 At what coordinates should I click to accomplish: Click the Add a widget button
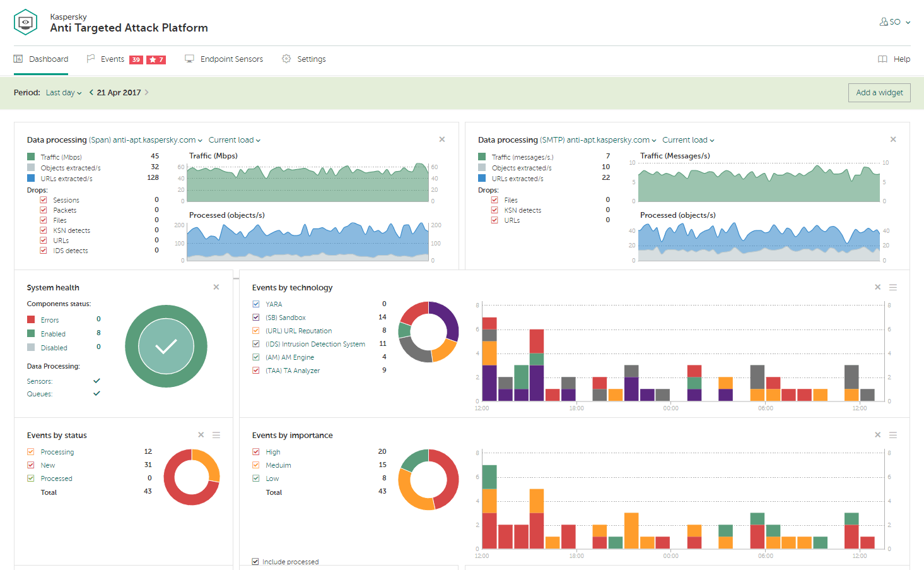(x=879, y=93)
